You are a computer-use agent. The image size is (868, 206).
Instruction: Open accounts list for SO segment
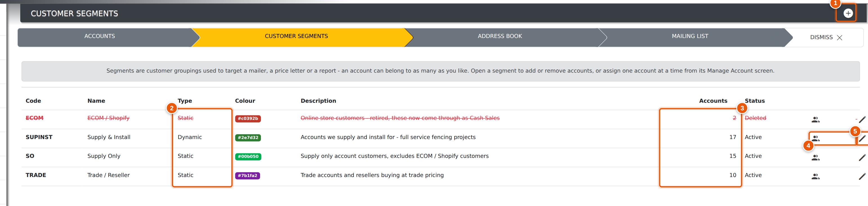pyautogui.click(x=815, y=157)
